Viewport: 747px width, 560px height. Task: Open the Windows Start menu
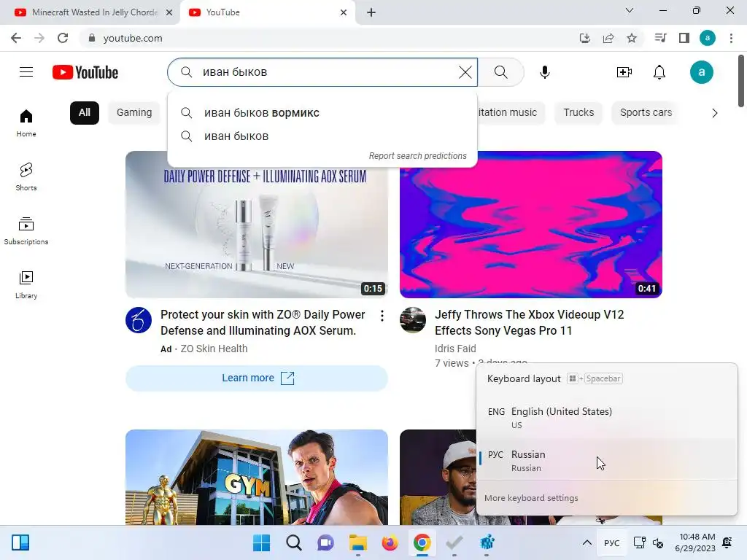pyautogui.click(x=262, y=542)
